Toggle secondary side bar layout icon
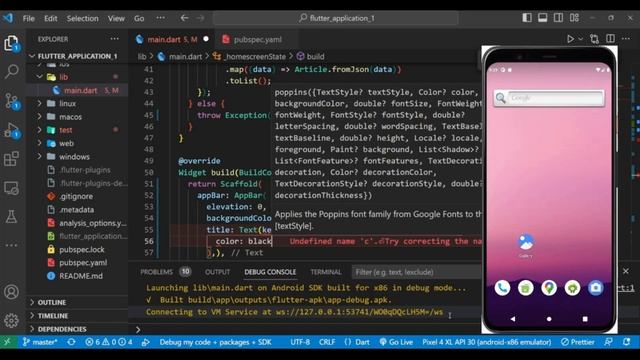The width and height of the screenshot is (640, 360). (x=558, y=18)
